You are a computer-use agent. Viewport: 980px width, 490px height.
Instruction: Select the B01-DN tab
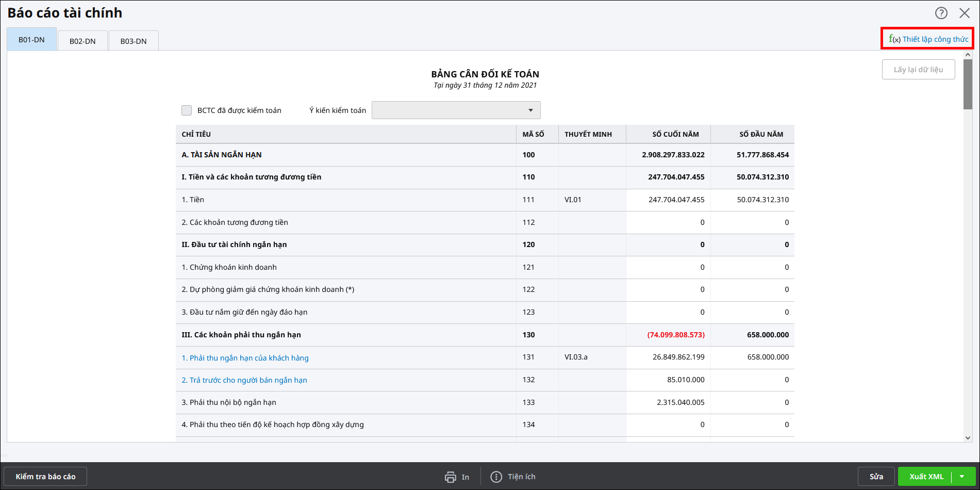tap(31, 40)
